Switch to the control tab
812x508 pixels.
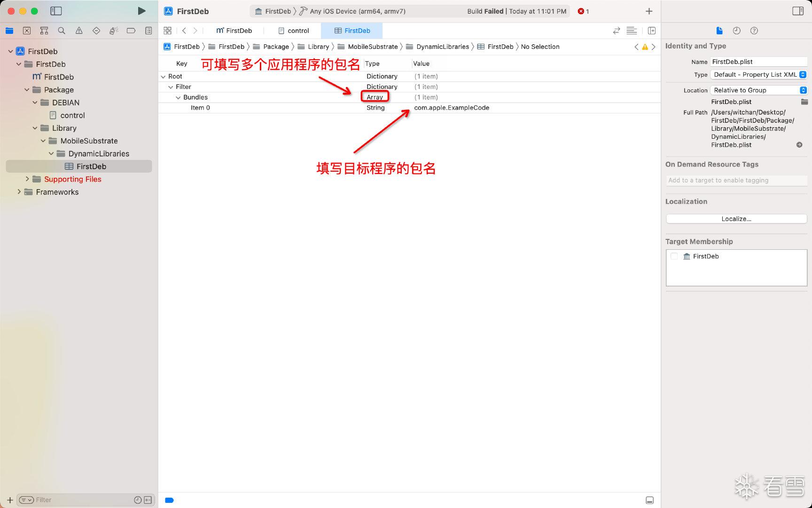[294, 31]
